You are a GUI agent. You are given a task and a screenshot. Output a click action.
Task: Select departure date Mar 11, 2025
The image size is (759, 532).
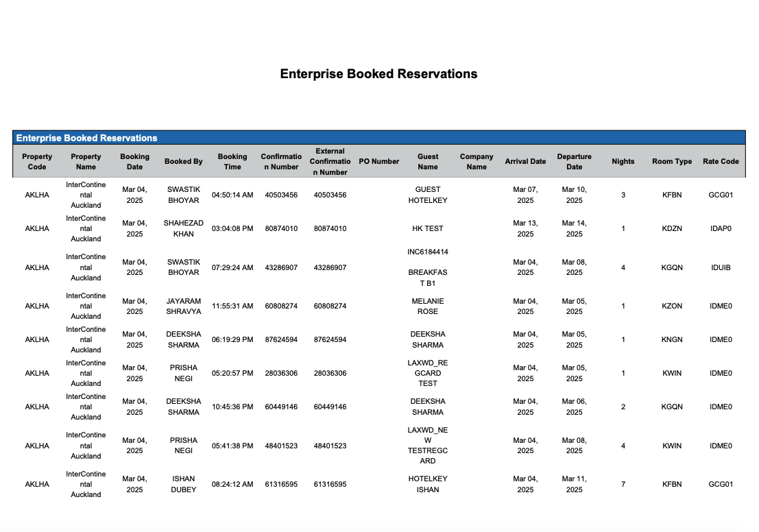coord(574,484)
